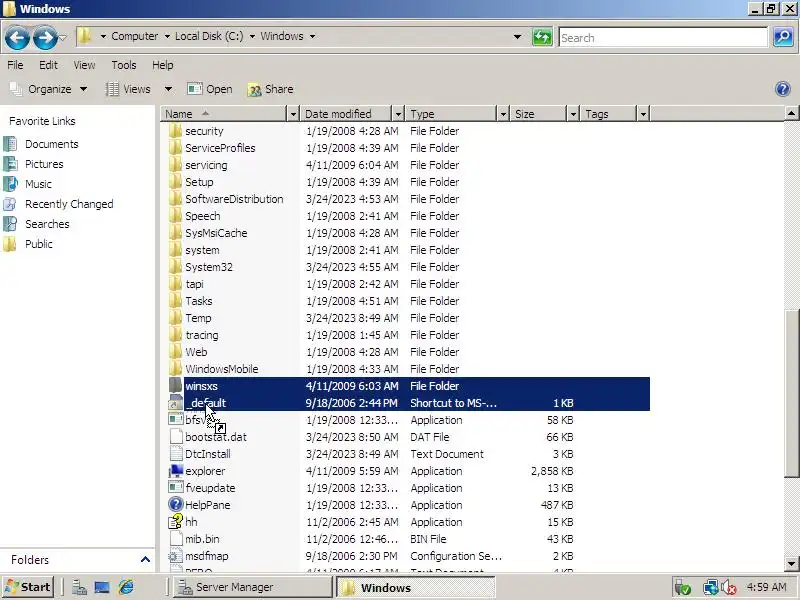Go back with the Back arrow button
Viewport: 800px width, 600px height.
click(x=17, y=37)
